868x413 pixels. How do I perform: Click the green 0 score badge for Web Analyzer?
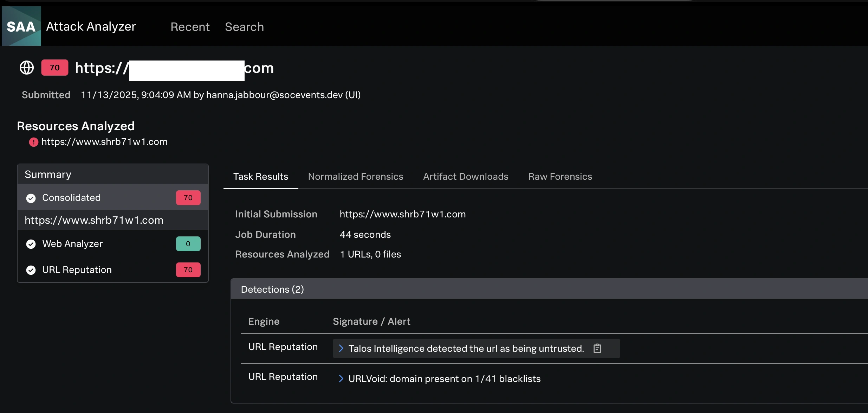pyautogui.click(x=188, y=244)
